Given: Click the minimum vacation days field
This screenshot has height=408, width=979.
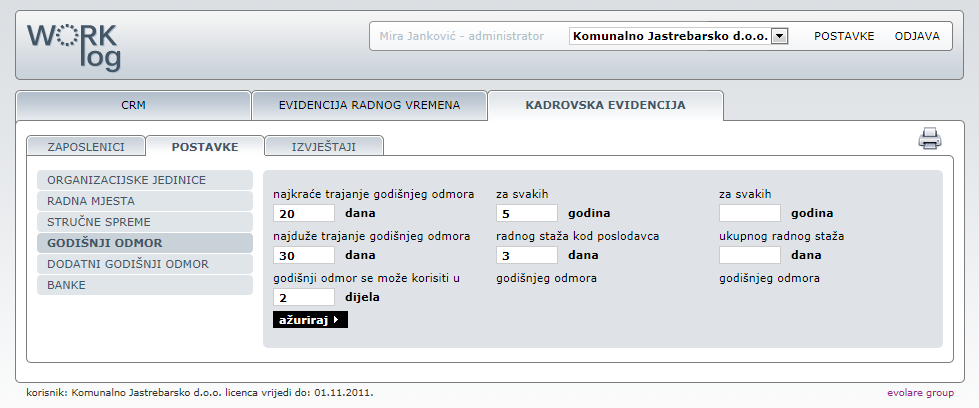Looking at the screenshot, I should pyautogui.click(x=304, y=213).
